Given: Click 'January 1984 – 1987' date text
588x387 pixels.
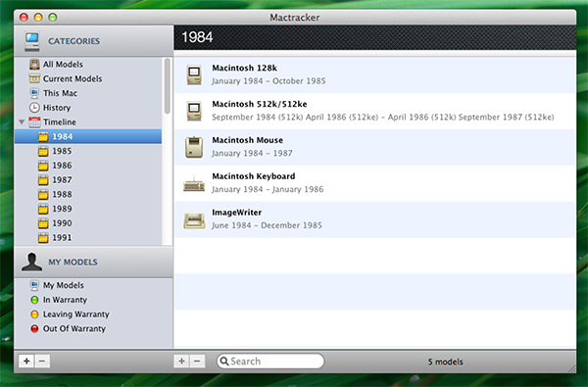Looking at the screenshot, I should coord(252,154).
